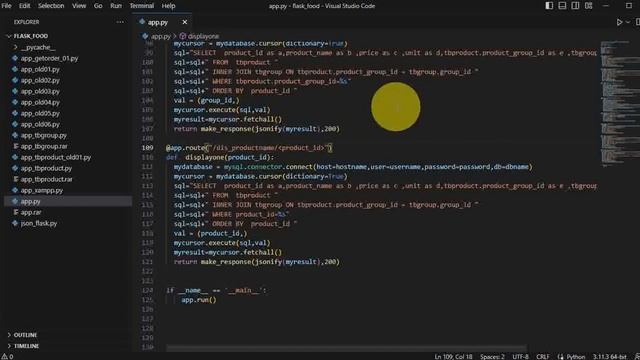
Task: Open the Selection menu
Action: click(51, 6)
